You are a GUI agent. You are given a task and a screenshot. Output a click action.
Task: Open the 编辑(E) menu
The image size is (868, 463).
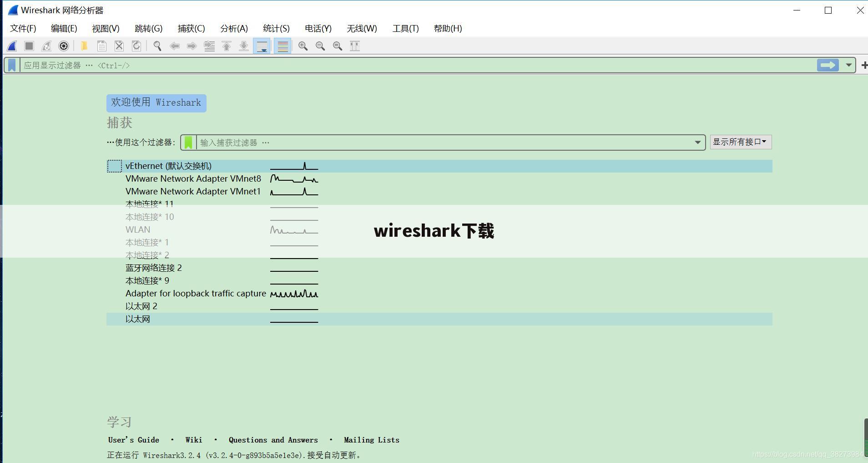coord(64,29)
